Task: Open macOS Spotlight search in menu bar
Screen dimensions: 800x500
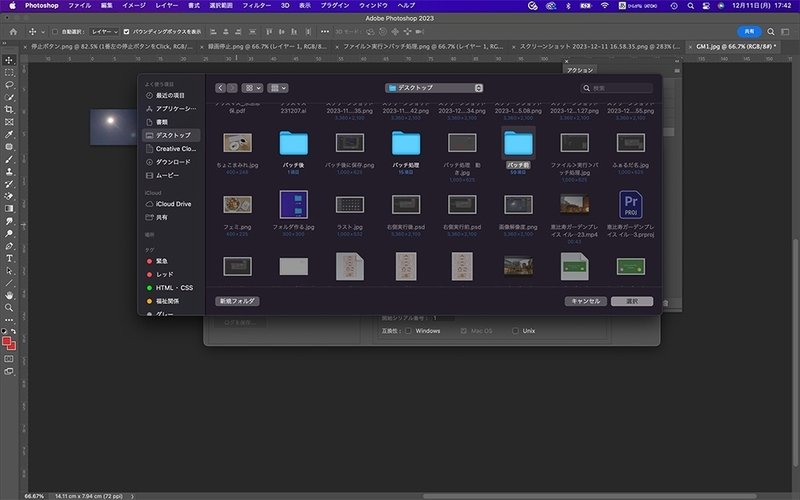Action: coord(690,5)
